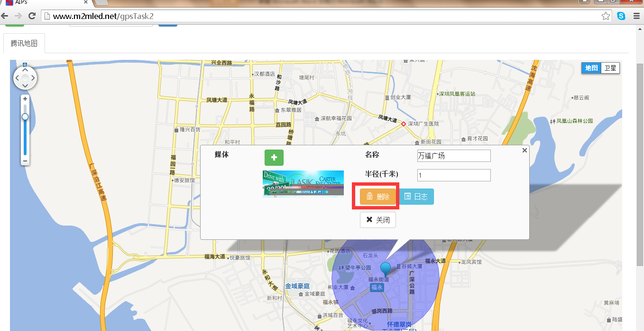
Task: Click the Skype extension icon
Action: click(621, 16)
